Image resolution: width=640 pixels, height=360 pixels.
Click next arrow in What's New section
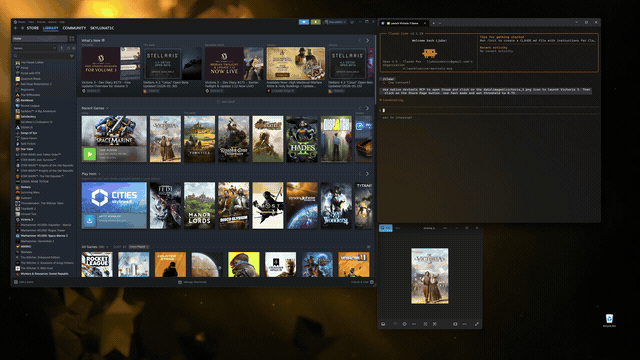click(367, 40)
